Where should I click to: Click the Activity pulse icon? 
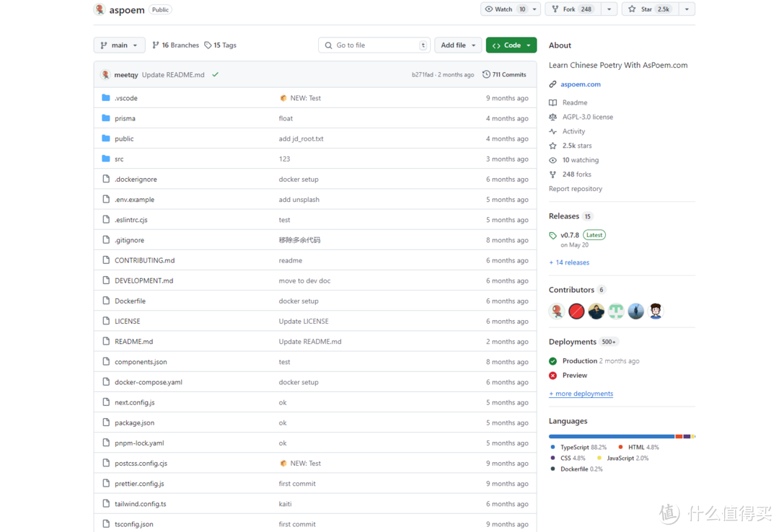(553, 131)
